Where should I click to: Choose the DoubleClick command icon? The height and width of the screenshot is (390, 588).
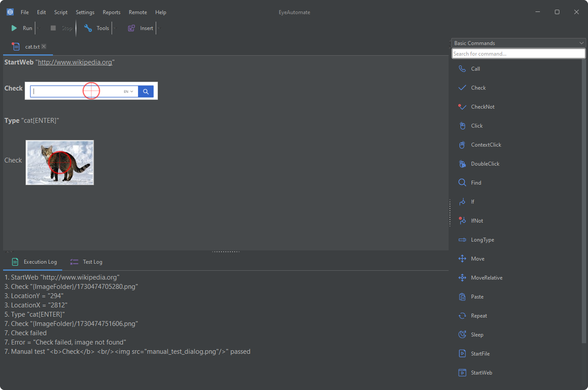pyautogui.click(x=462, y=164)
